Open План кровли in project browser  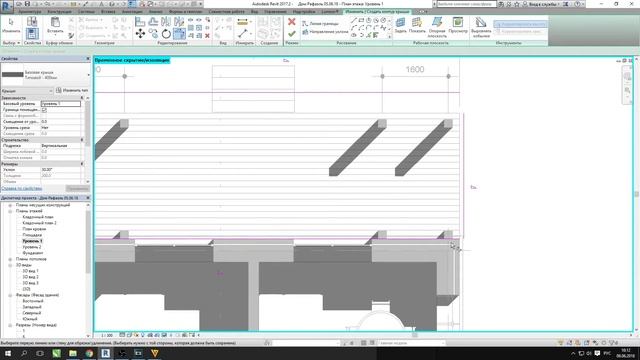(x=34, y=229)
